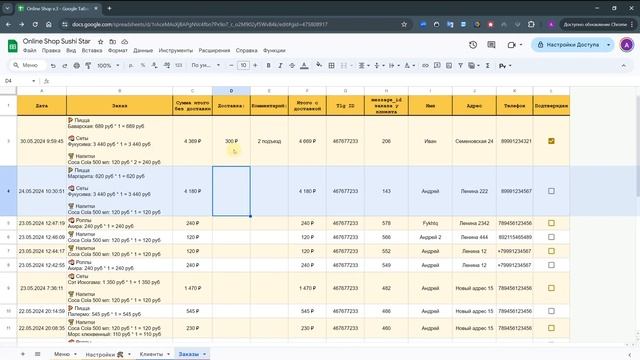
Task: Open the zoom 100% dropdown
Action: (108, 65)
